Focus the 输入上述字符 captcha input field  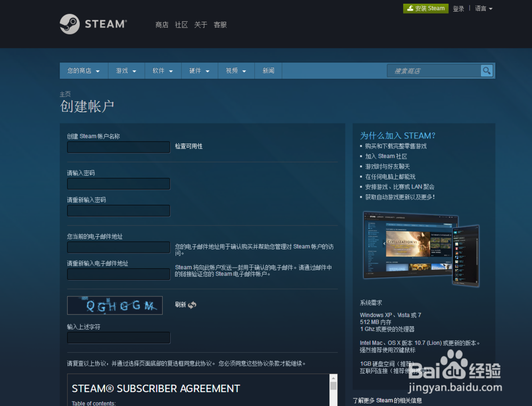[x=119, y=338]
